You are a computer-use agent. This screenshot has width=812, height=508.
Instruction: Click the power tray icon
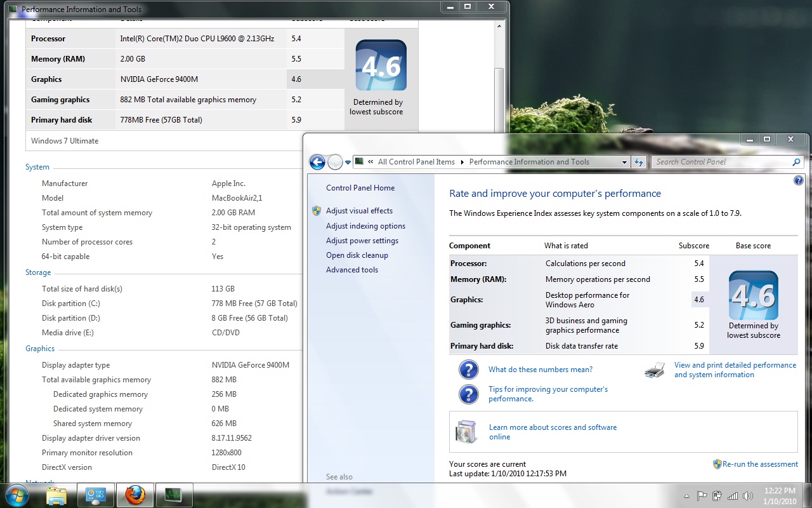tap(717, 496)
